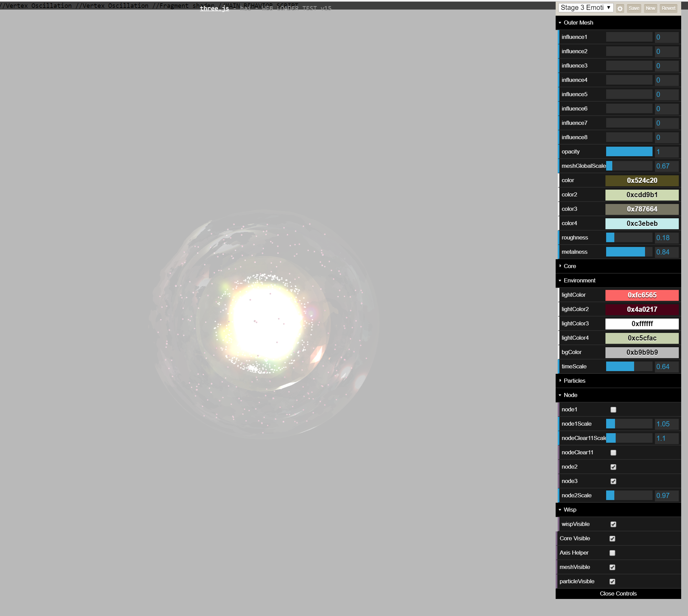
Task: Open the lightColor2 0x4a0217 swatch
Action: point(642,309)
